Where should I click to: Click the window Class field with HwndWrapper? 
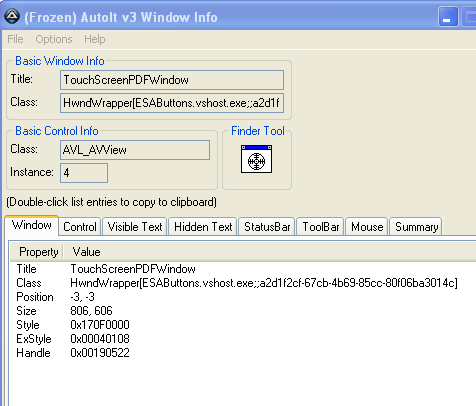pyautogui.click(x=172, y=103)
